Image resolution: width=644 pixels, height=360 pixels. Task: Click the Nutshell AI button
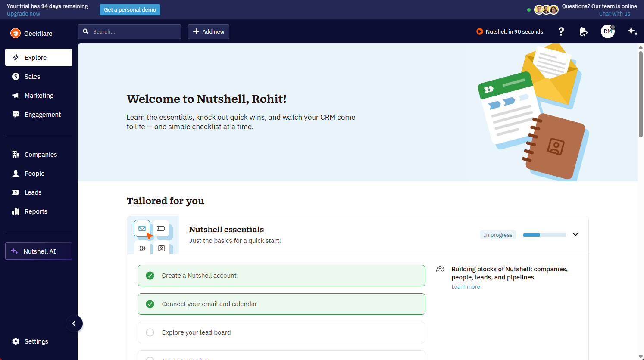click(39, 251)
